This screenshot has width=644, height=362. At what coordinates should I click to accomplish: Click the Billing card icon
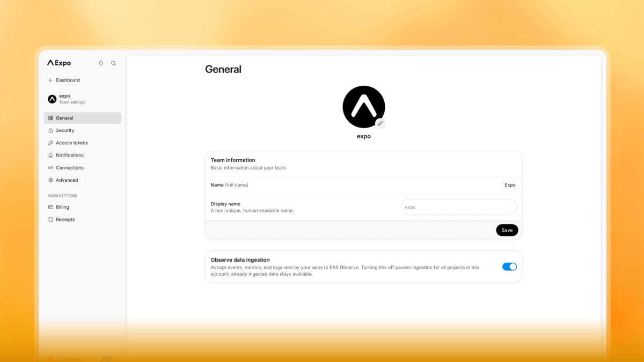(50, 207)
